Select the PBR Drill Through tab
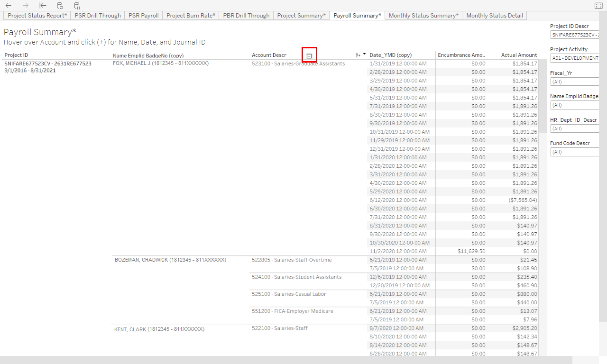607x364 pixels. pyautogui.click(x=246, y=16)
